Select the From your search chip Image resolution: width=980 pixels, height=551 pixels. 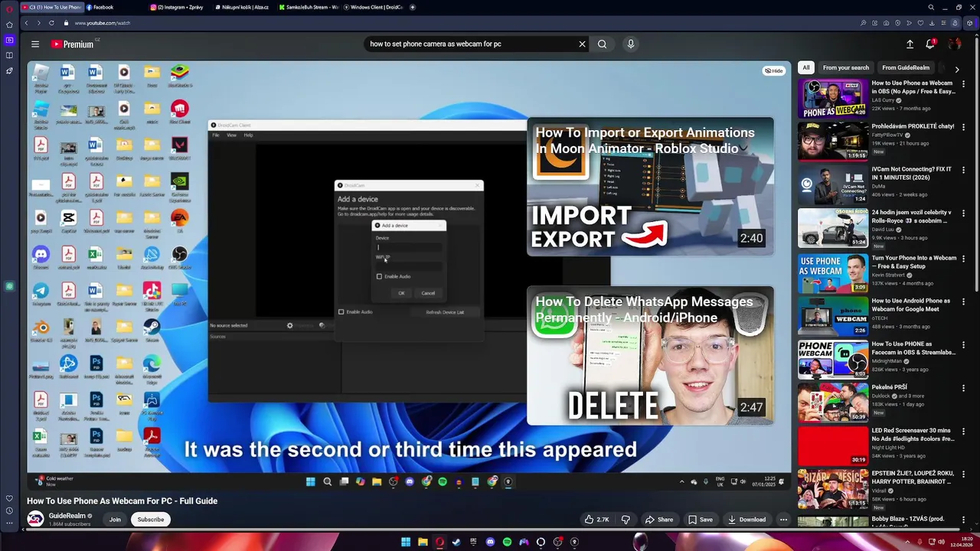click(x=846, y=67)
